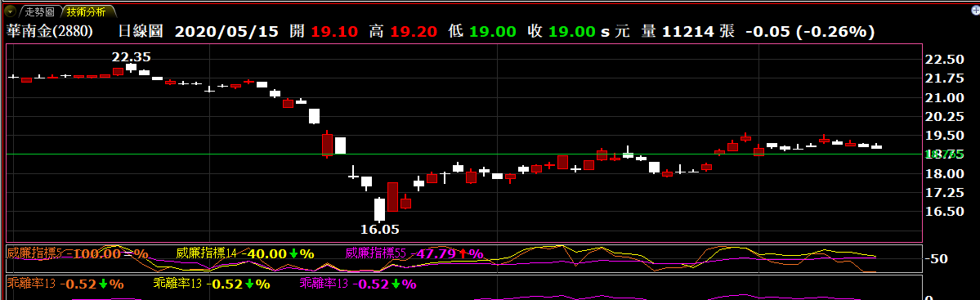Click the 22.35 peak price label

132,57
